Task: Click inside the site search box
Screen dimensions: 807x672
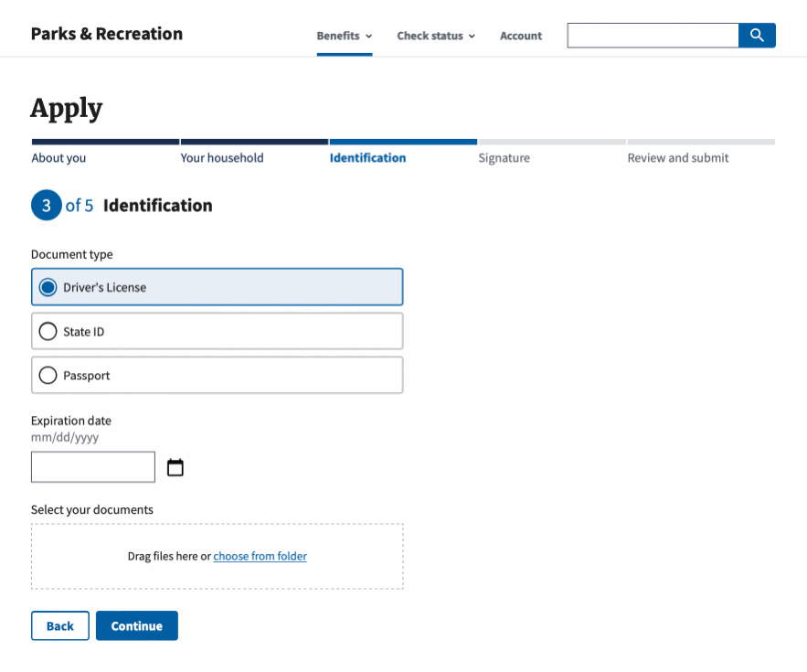Action: pos(653,35)
